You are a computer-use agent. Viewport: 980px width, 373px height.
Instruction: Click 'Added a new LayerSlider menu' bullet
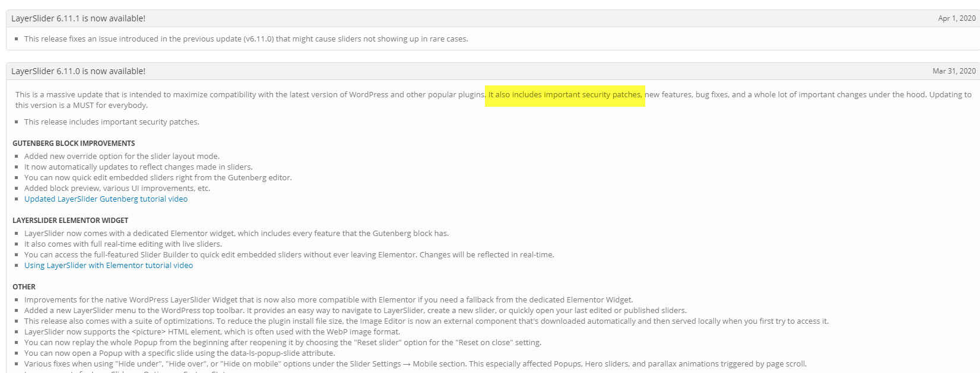tap(356, 311)
